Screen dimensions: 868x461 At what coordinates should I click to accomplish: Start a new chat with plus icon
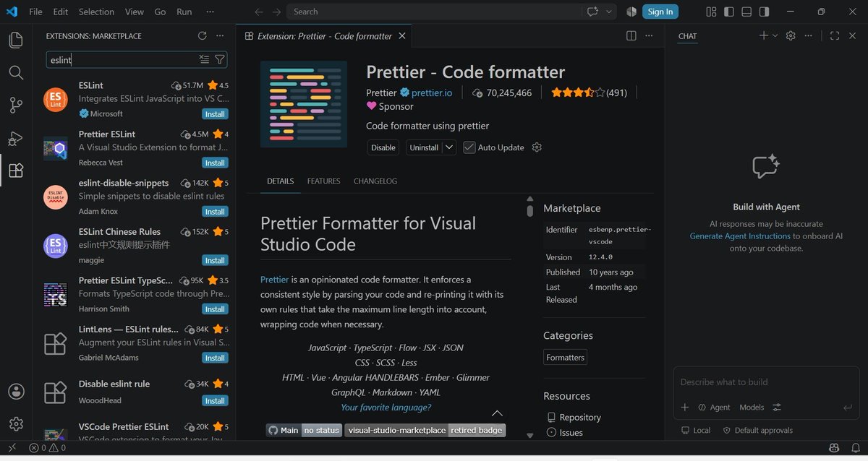coord(763,35)
